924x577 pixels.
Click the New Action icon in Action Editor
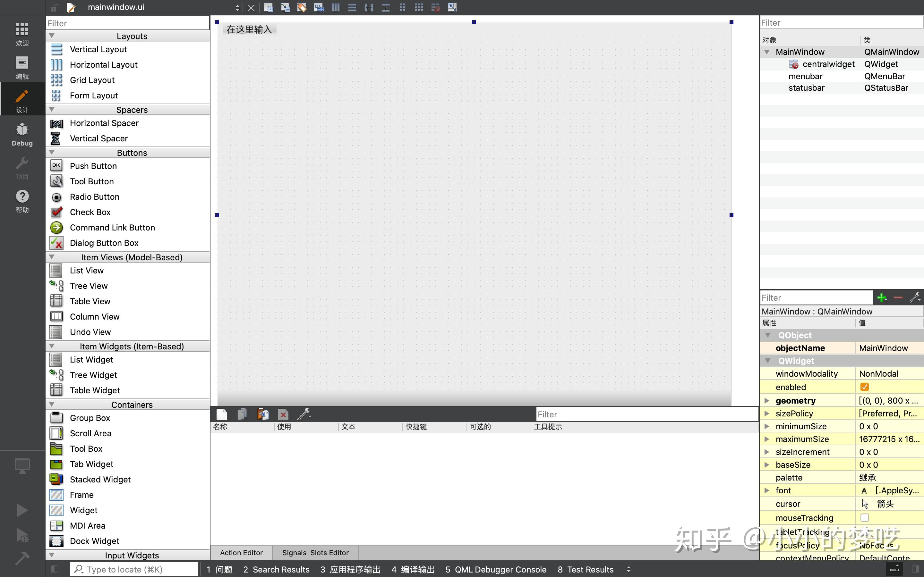coord(221,414)
